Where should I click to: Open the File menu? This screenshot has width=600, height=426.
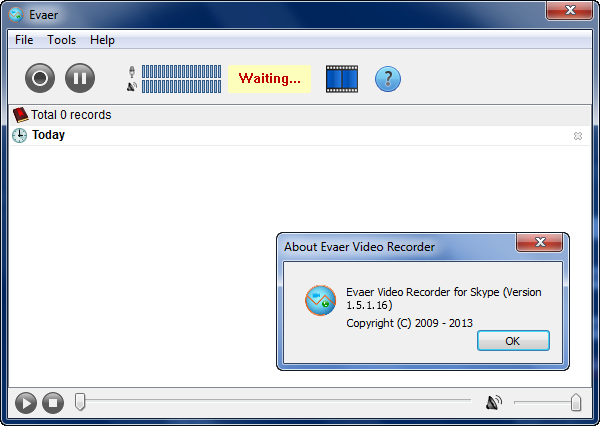point(24,40)
